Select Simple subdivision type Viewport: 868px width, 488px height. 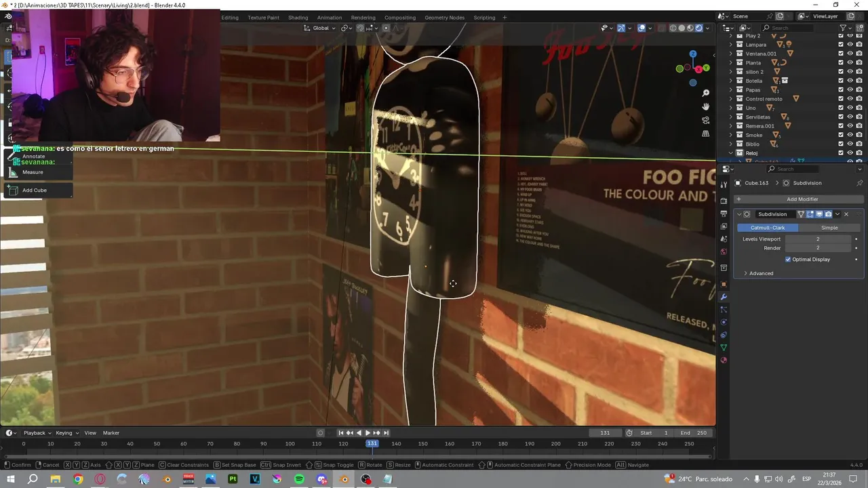pyautogui.click(x=829, y=228)
